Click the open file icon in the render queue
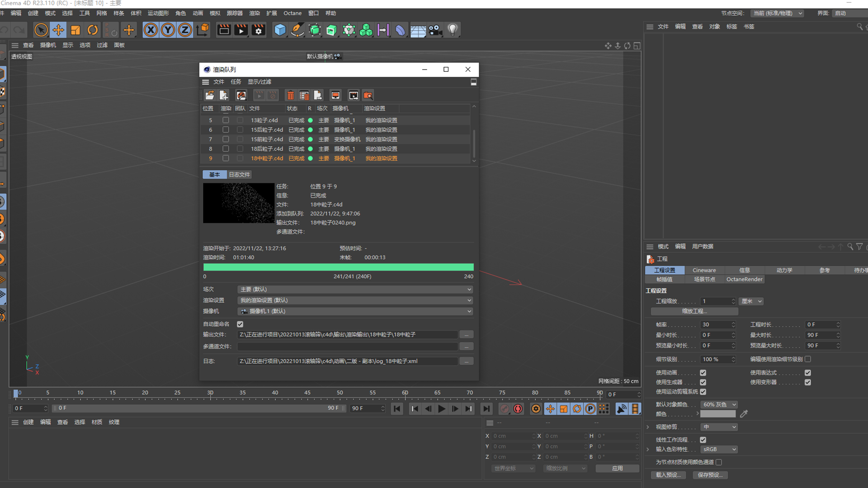 coord(210,95)
